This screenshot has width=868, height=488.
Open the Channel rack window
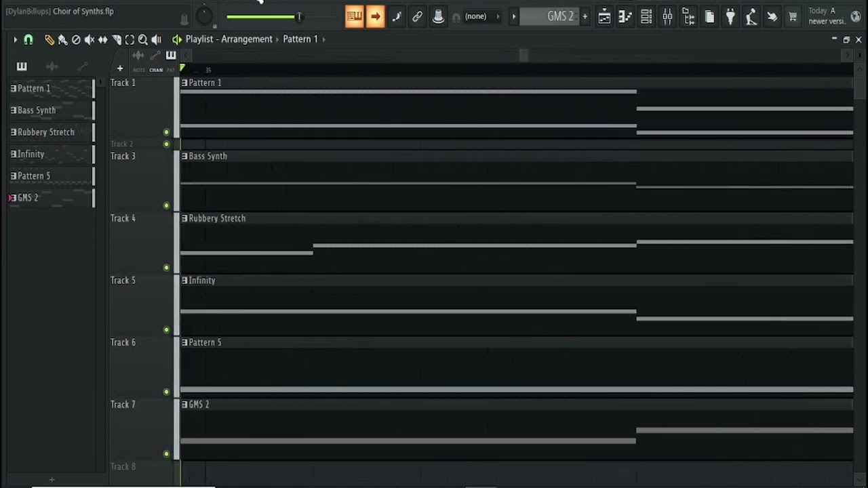pyautogui.click(x=646, y=17)
